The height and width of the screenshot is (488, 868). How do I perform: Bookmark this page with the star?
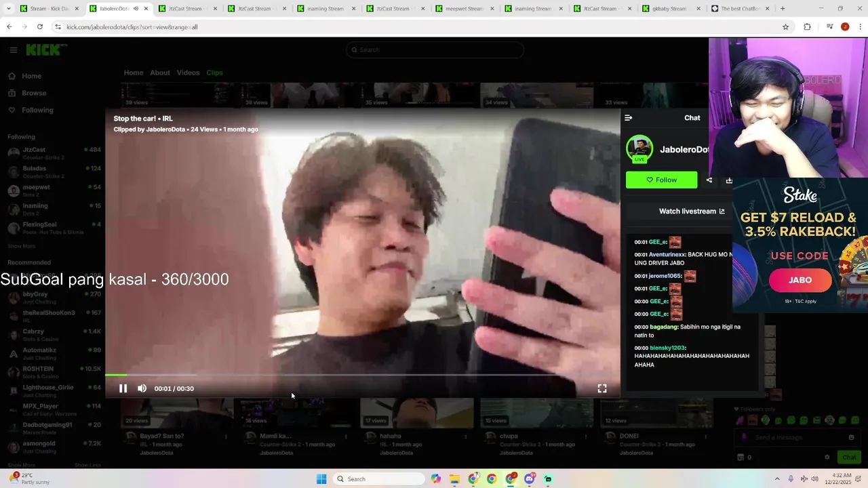click(785, 27)
